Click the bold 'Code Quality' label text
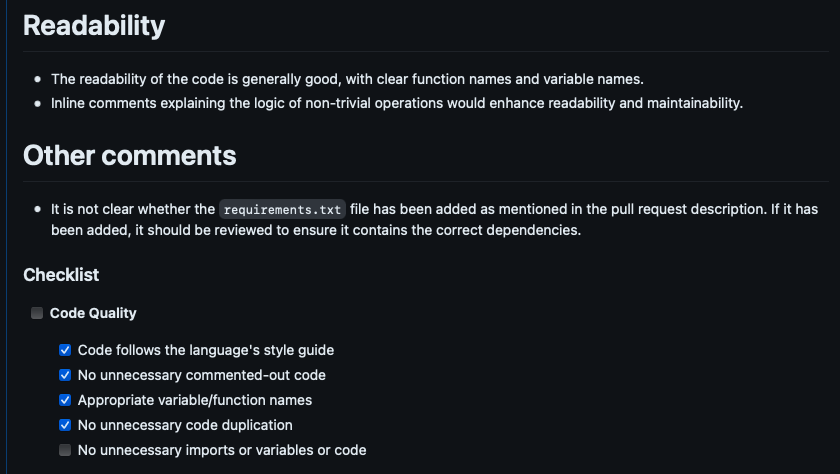 coord(93,313)
